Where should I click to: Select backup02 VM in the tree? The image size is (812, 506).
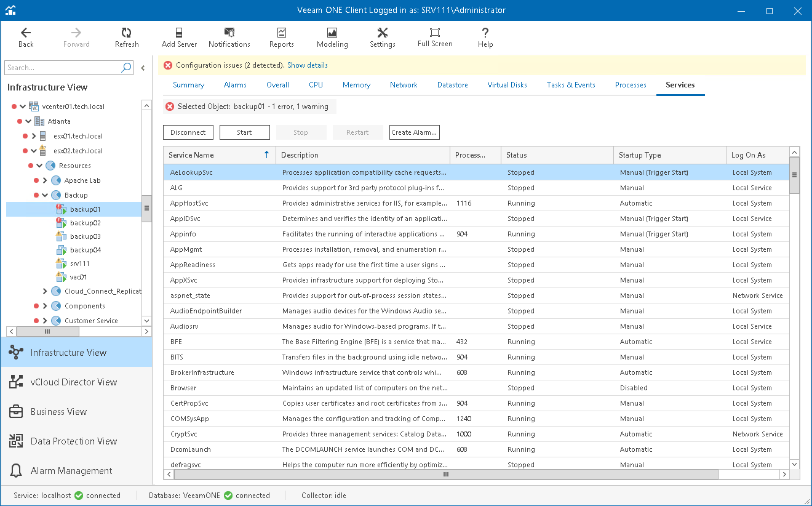(85, 223)
